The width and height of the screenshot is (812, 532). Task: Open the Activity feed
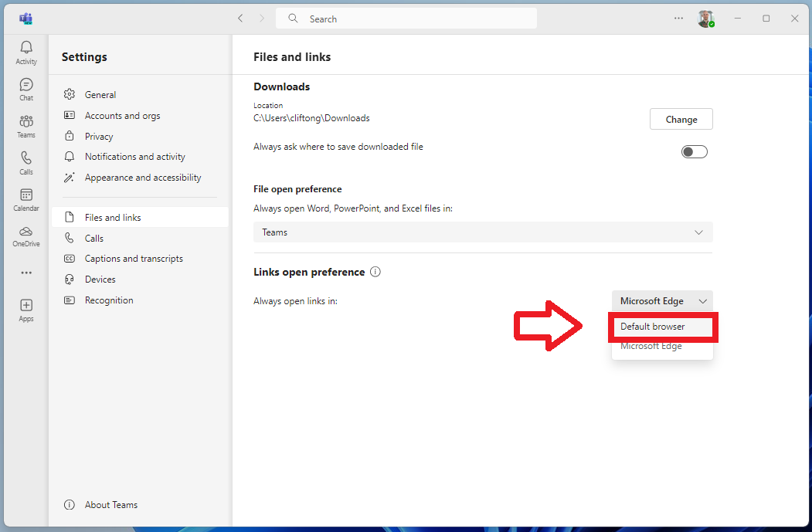(x=26, y=53)
